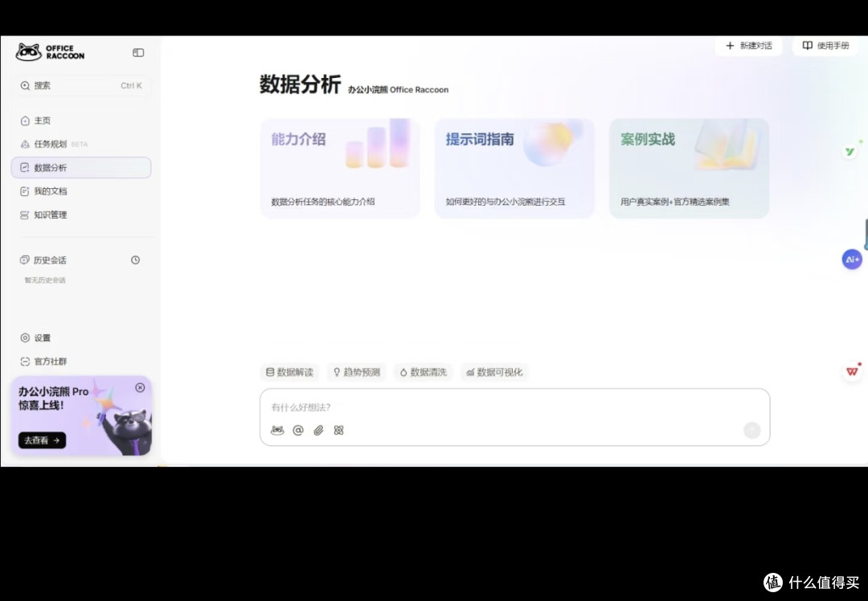Select the 数据解读 prompt chip
Image resolution: width=868 pixels, height=601 pixels.
coord(289,372)
